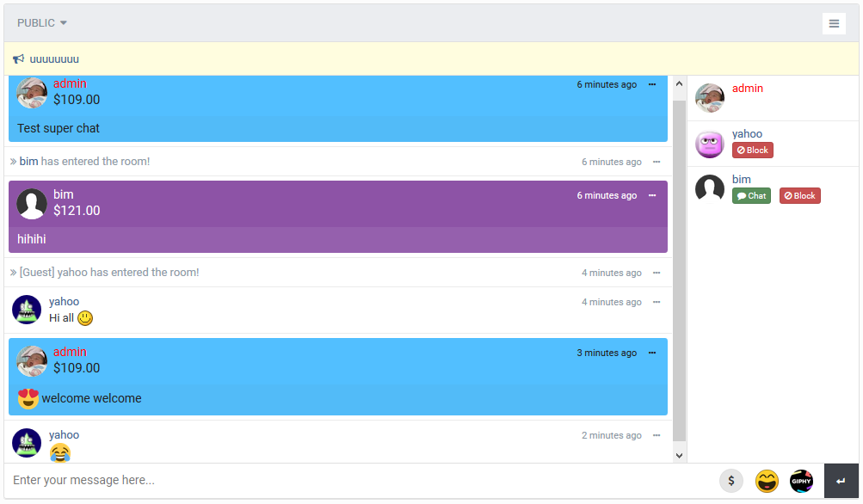Viewport: 863px width, 504px height.
Task: Click the chat scrollbar up arrow
Action: (x=679, y=83)
